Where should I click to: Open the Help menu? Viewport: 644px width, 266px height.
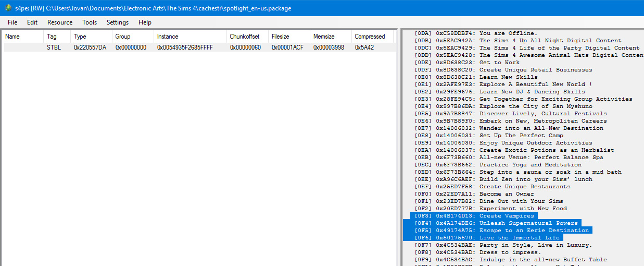[x=145, y=22]
